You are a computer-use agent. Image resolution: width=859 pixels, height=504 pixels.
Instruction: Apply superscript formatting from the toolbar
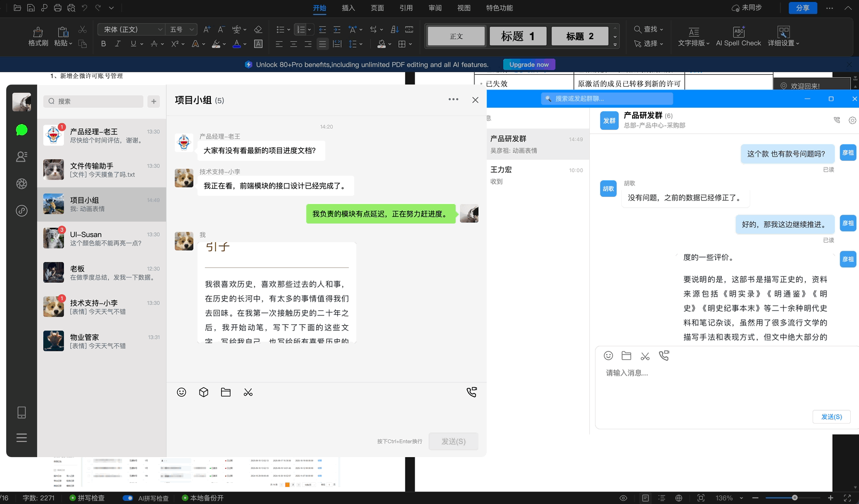tap(174, 44)
